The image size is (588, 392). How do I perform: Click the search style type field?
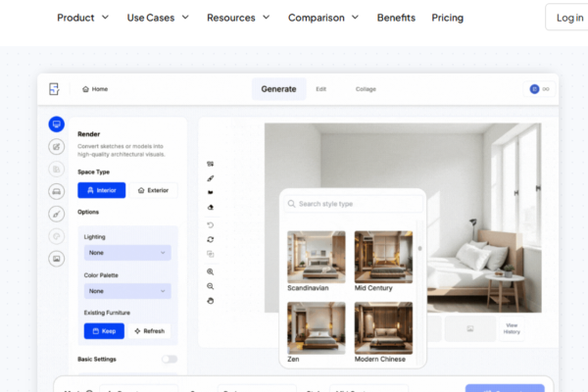[353, 204]
